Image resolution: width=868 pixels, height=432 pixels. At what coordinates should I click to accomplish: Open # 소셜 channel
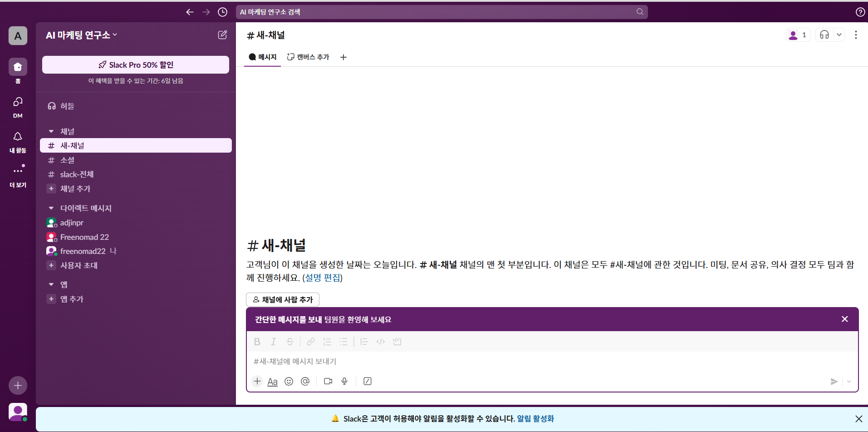point(136,160)
